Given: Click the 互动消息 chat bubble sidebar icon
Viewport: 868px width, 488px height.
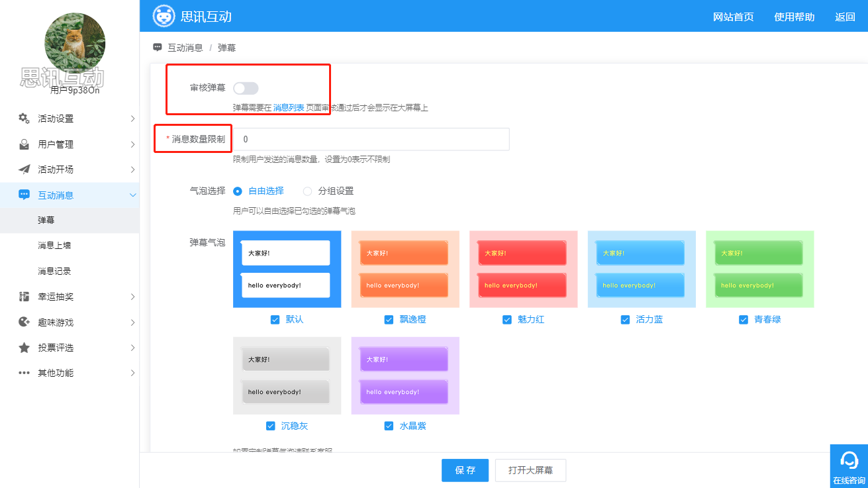Looking at the screenshot, I should point(24,195).
